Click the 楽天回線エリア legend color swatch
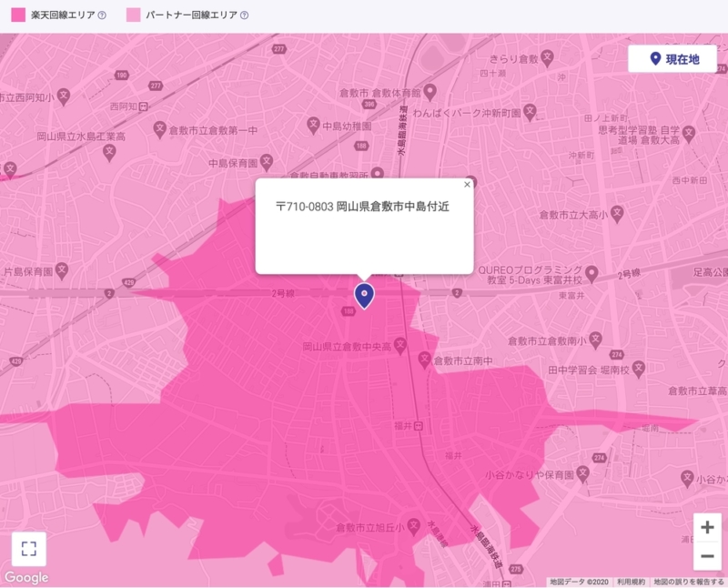The width and height of the screenshot is (728, 588). click(x=18, y=15)
